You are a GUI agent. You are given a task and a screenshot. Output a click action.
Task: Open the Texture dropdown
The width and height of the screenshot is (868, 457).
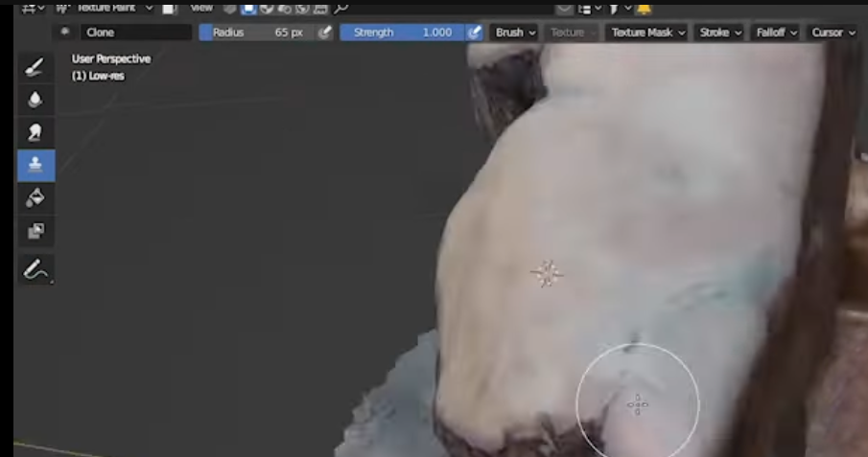572,33
